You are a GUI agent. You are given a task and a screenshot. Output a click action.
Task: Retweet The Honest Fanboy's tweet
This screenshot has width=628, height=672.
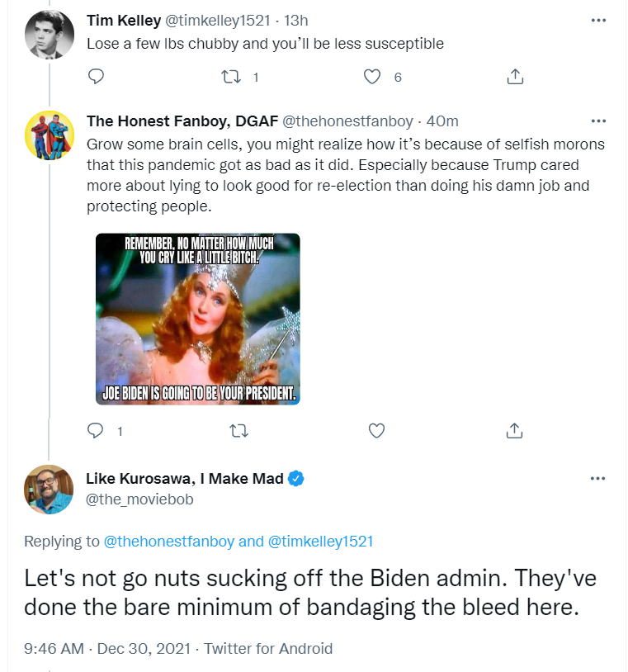pos(239,430)
